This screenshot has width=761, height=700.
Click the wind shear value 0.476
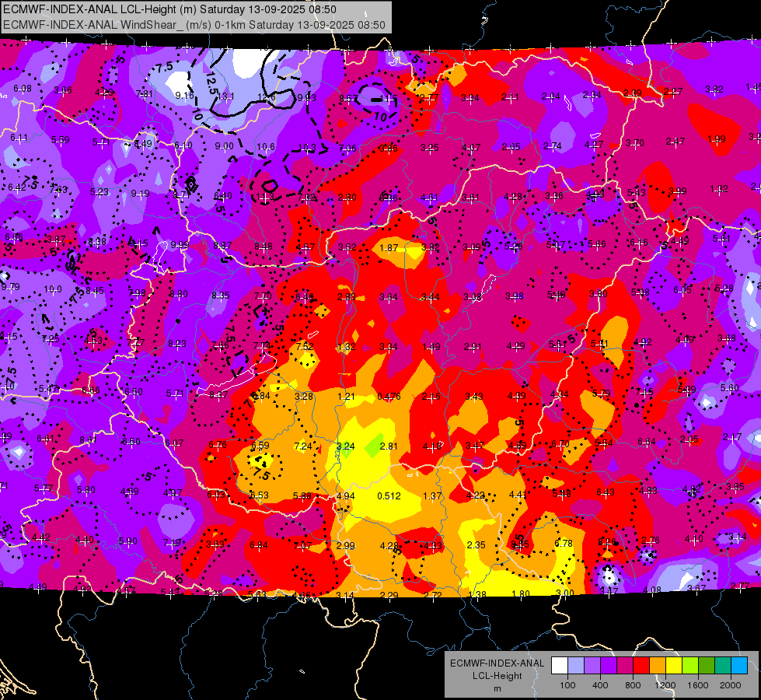(x=389, y=397)
